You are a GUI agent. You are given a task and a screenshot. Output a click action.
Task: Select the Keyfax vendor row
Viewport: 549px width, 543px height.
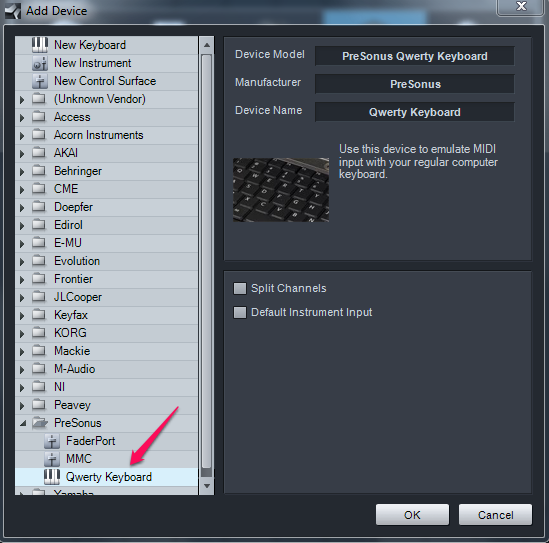[x=106, y=315]
